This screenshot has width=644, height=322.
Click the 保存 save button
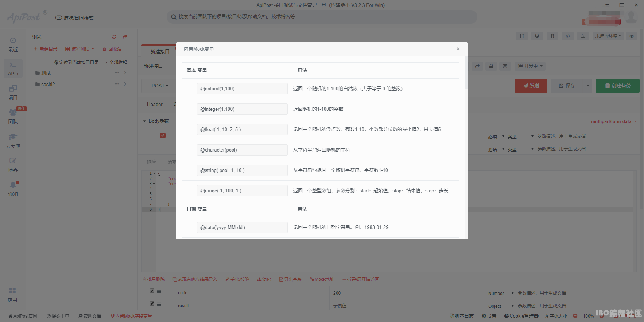[567, 86]
